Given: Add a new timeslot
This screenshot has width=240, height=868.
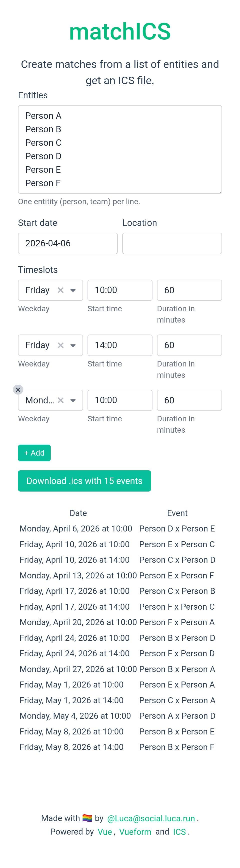Looking at the screenshot, I should click(x=34, y=453).
